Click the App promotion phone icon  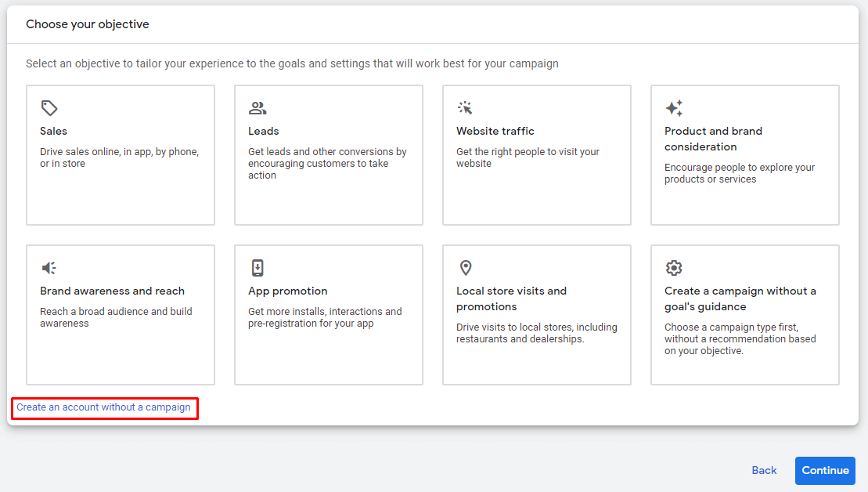[x=258, y=268]
